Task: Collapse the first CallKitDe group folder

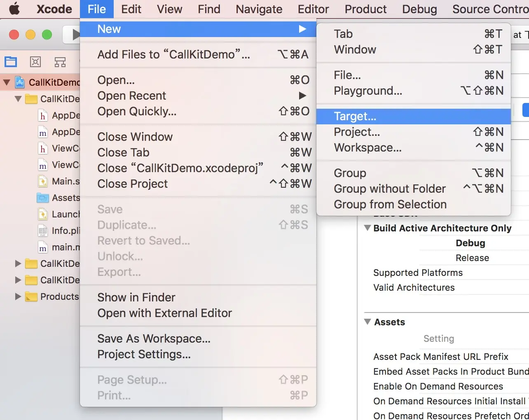Action: tap(18, 99)
